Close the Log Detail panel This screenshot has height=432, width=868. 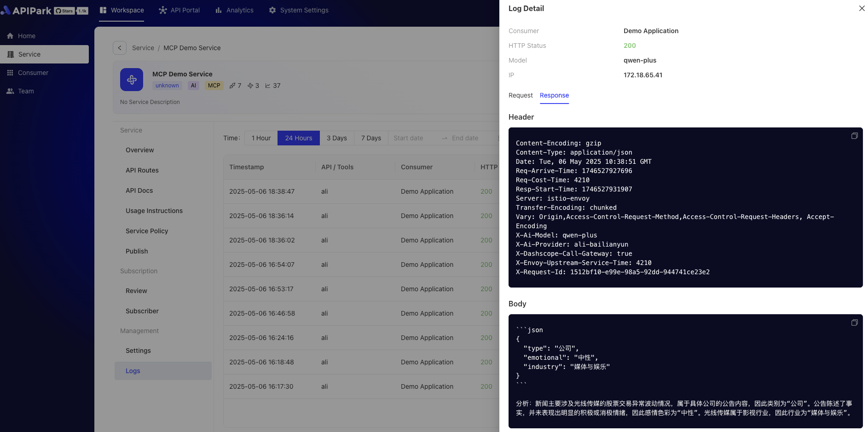click(x=862, y=8)
